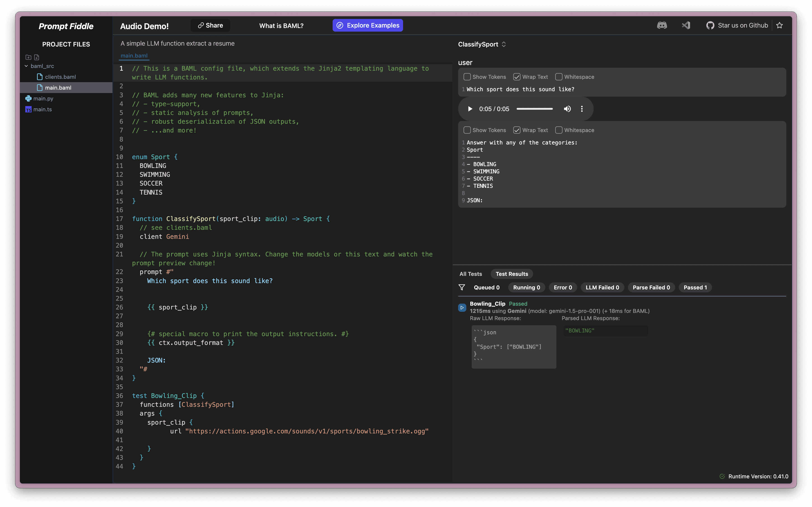Click the new folder icon in sidebar

[x=28, y=57]
